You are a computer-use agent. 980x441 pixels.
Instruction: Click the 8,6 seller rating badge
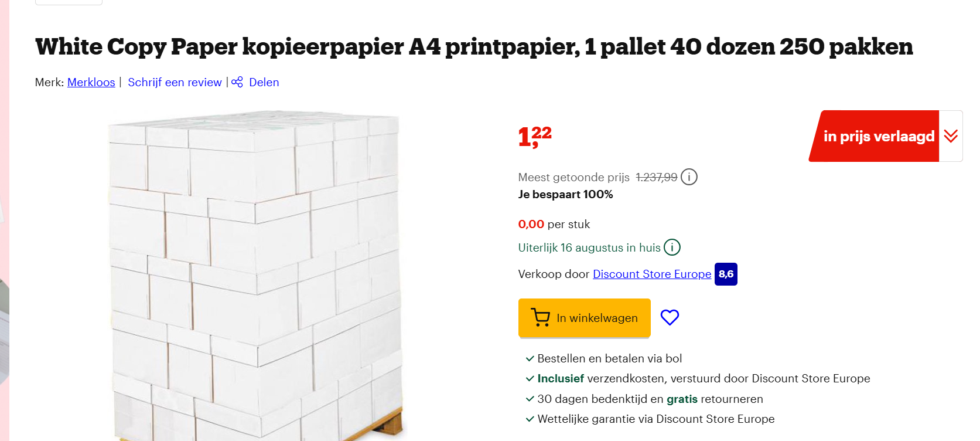726,274
